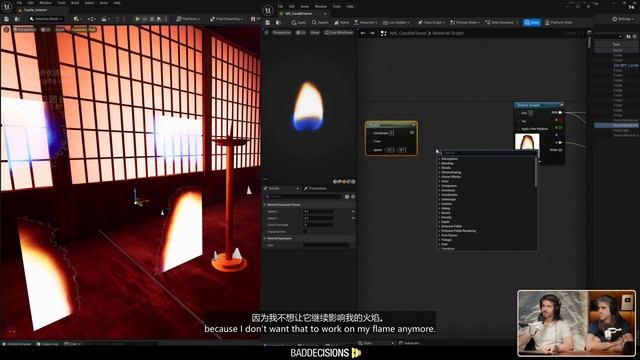Open Perspective menu in the material preview viewport

(x=281, y=32)
